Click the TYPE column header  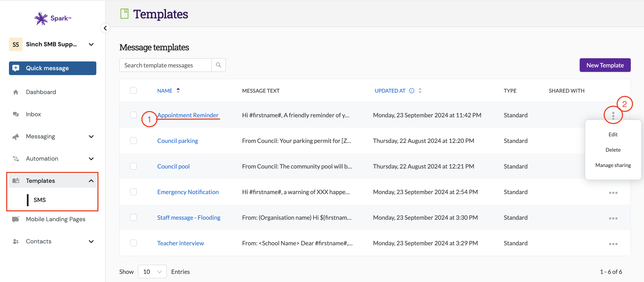tap(510, 91)
